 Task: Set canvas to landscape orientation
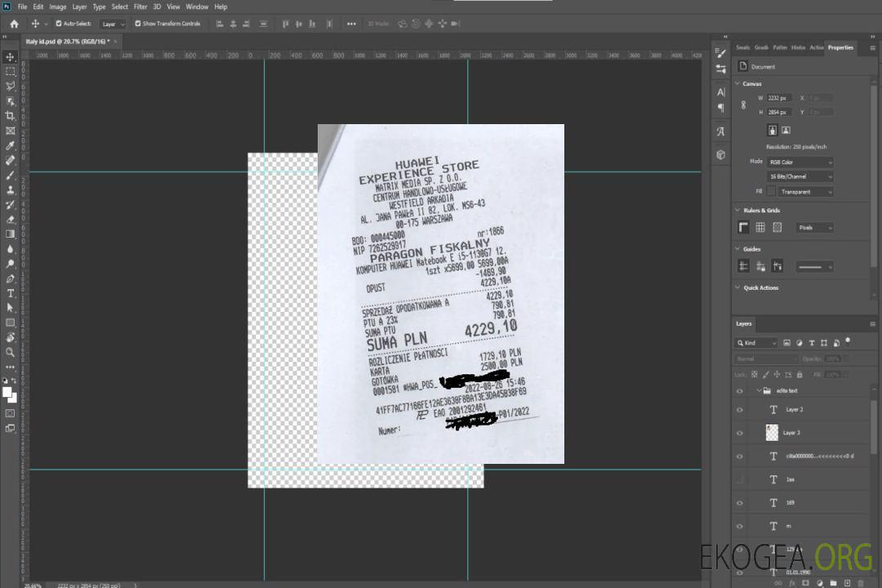pyautogui.click(x=786, y=131)
